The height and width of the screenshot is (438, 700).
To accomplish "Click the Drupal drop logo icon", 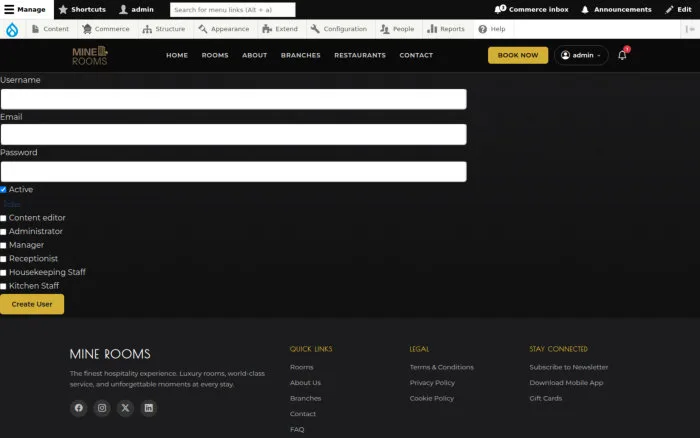I will click(x=12, y=29).
